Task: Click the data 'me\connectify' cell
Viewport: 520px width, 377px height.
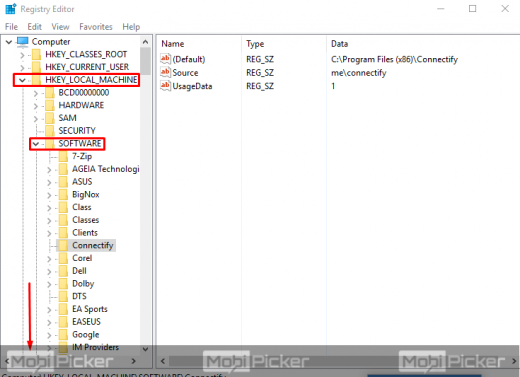Action: pyautogui.click(x=358, y=73)
